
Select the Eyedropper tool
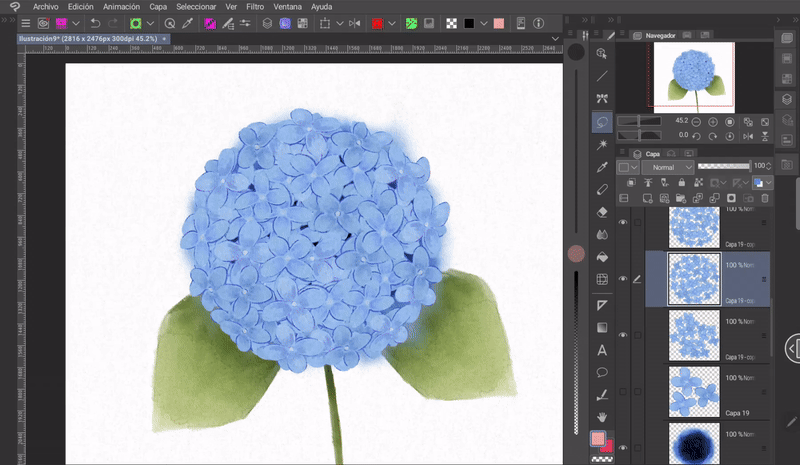click(602, 167)
